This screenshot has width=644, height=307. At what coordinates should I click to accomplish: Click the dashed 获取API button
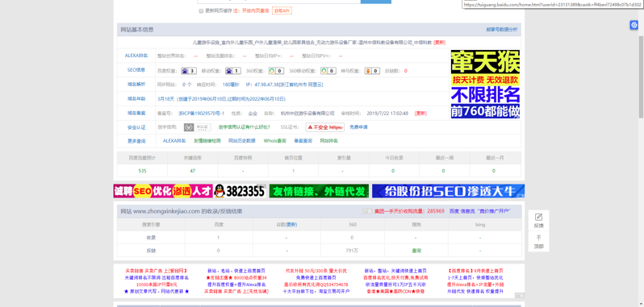click(x=282, y=10)
